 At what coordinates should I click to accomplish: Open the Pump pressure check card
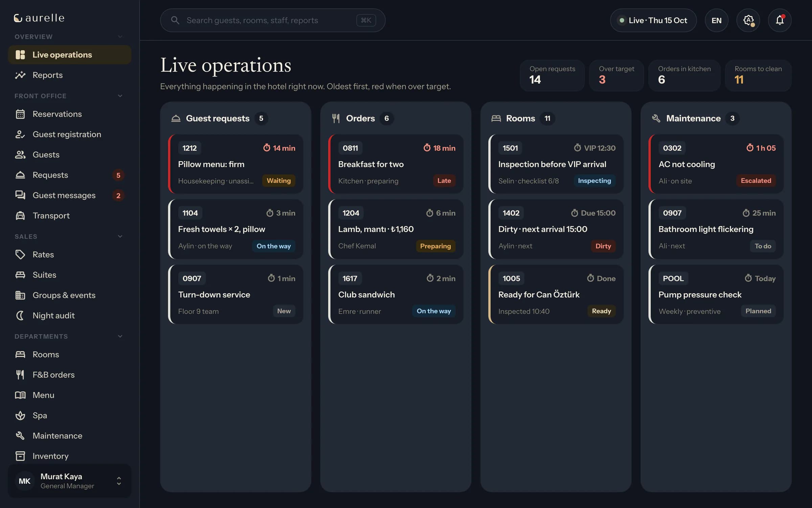pos(716,294)
